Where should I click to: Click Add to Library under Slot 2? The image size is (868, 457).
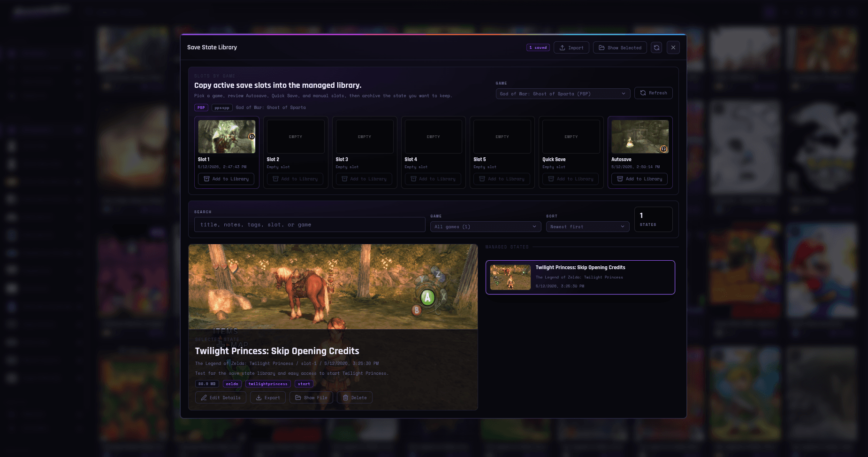295,179
